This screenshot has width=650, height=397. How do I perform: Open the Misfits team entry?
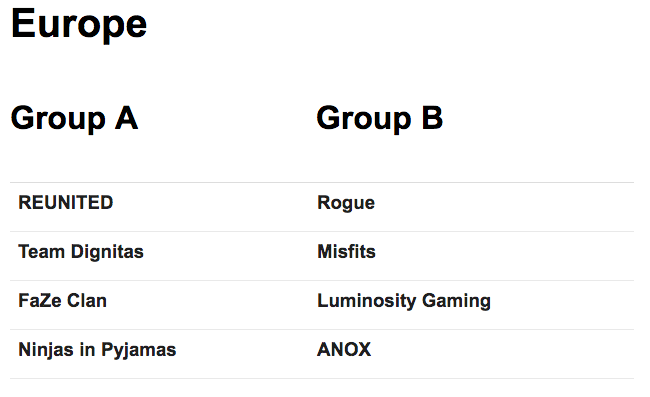(x=346, y=252)
